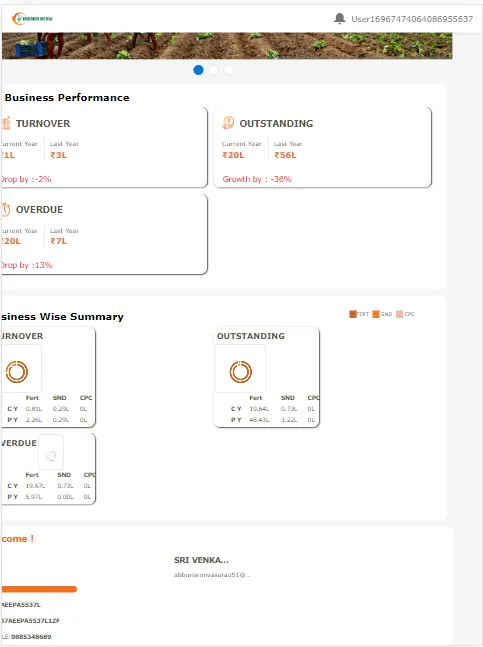This screenshot has width=483, height=647.
Task: Click the farm field banner image
Action: [227, 46]
